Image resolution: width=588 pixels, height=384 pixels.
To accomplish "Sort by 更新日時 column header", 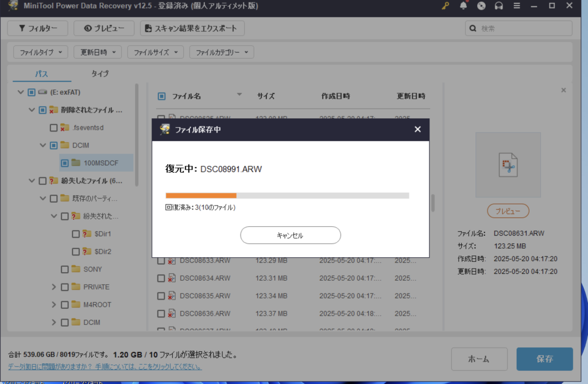I will point(411,96).
